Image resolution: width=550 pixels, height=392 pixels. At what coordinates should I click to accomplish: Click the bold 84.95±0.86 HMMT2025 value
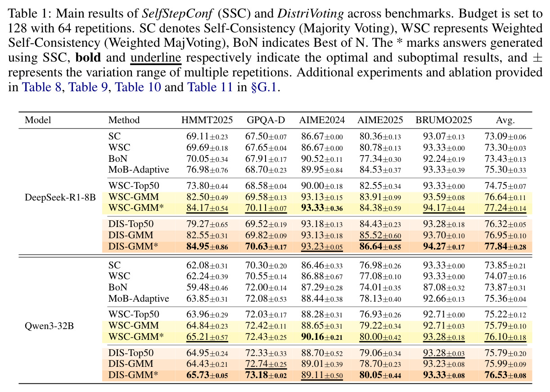coord(207,247)
